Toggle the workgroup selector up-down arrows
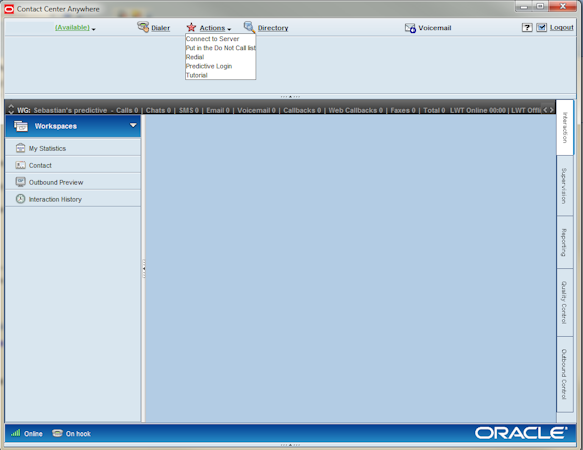 click(x=11, y=109)
